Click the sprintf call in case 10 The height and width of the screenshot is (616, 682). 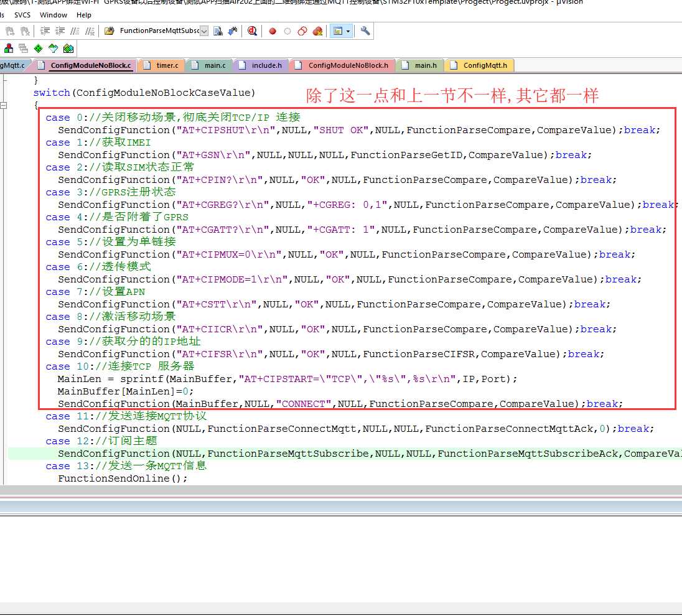pos(141,379)
